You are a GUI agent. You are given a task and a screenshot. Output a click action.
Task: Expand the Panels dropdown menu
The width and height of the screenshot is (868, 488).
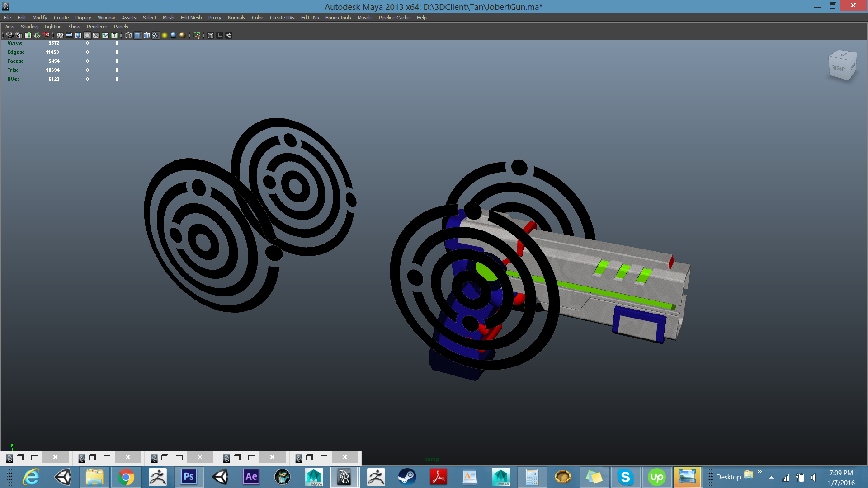coord(121,27)
